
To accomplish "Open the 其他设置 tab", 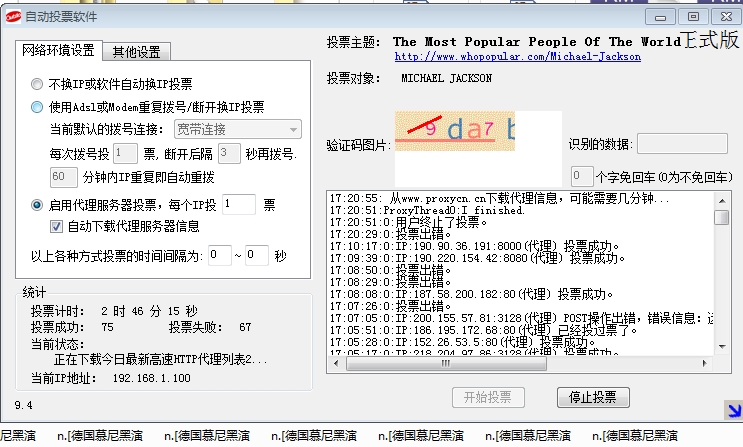I will click(x=136, y=52).
